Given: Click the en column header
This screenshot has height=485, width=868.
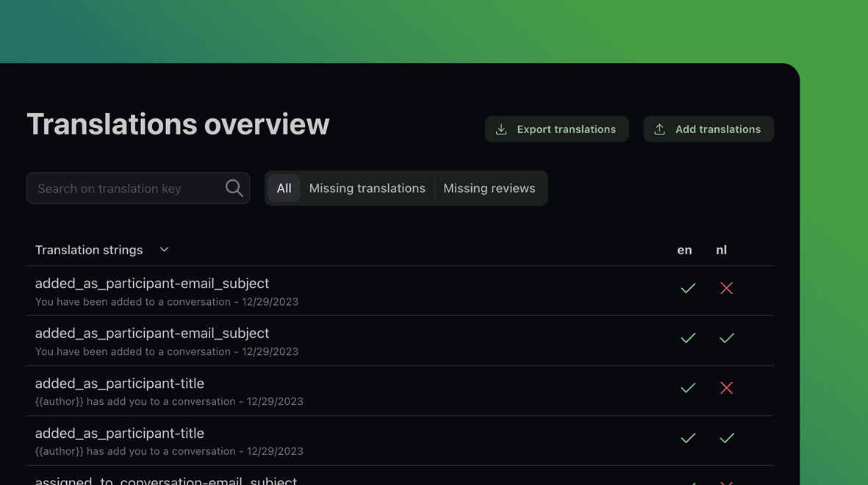Looking at the screenshot, I should point(684,250).
